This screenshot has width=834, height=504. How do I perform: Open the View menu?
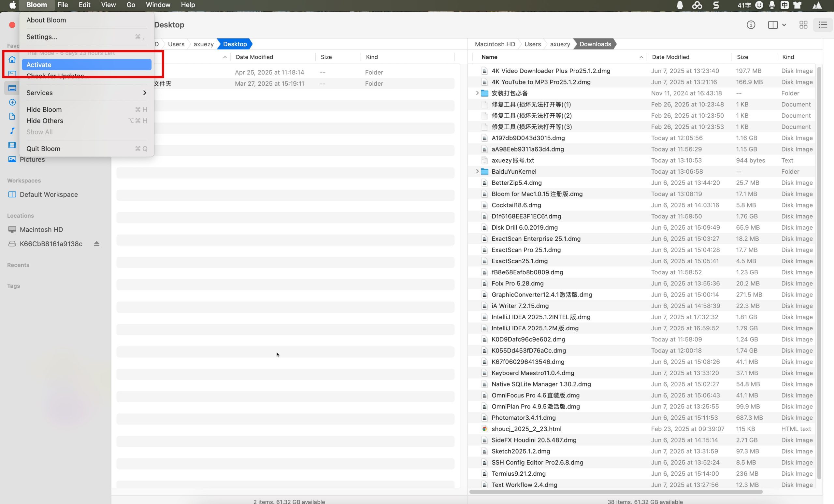point(108,5)
